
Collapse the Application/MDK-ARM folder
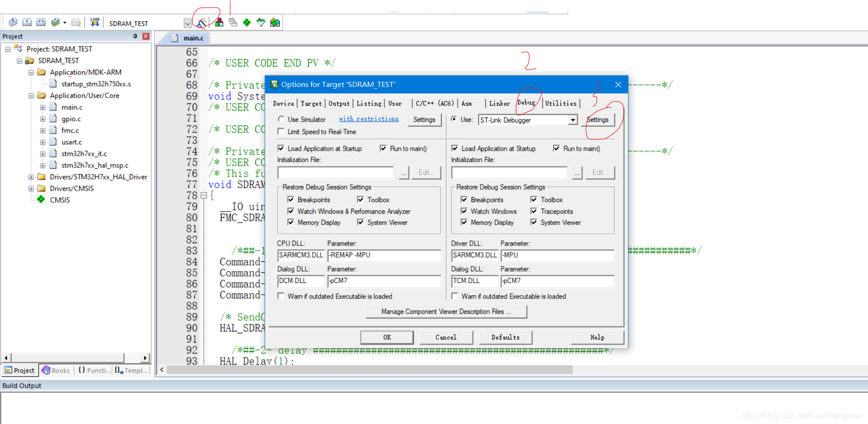coord(31,72)
